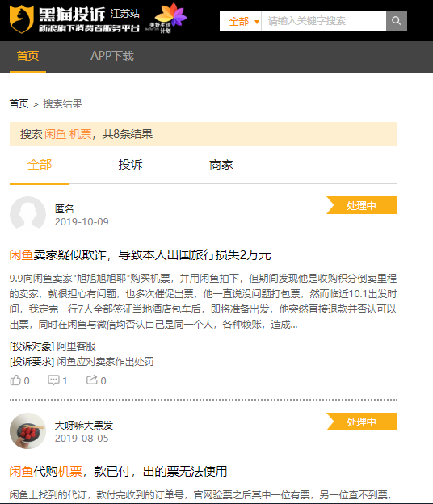This screenshot has width=433, height=504.
Task: Click the 搜索结果 breadcrumb text
Action: pos(62,104)
